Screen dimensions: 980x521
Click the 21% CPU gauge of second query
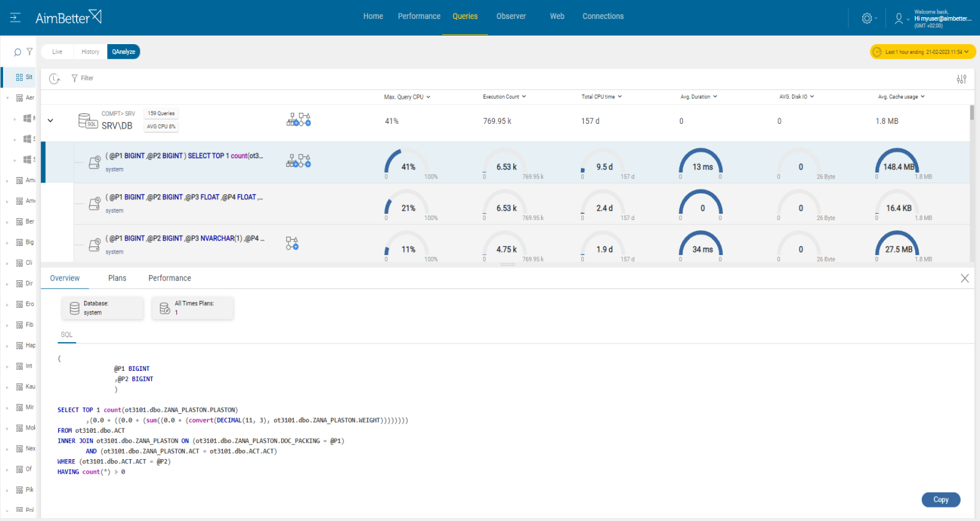coord(408,205)
